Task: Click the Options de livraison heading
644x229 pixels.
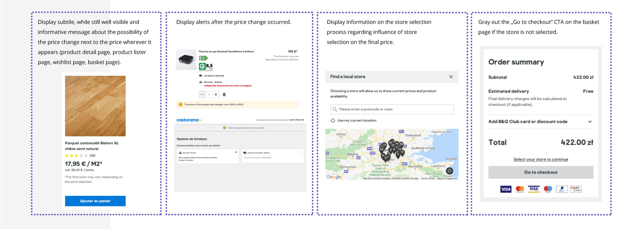Action: 192,139
